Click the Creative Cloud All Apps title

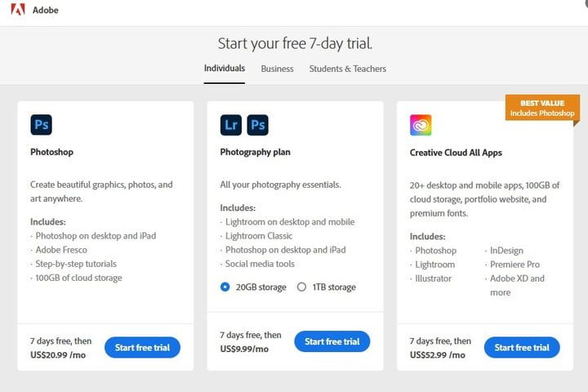click(x=456, y=153)
